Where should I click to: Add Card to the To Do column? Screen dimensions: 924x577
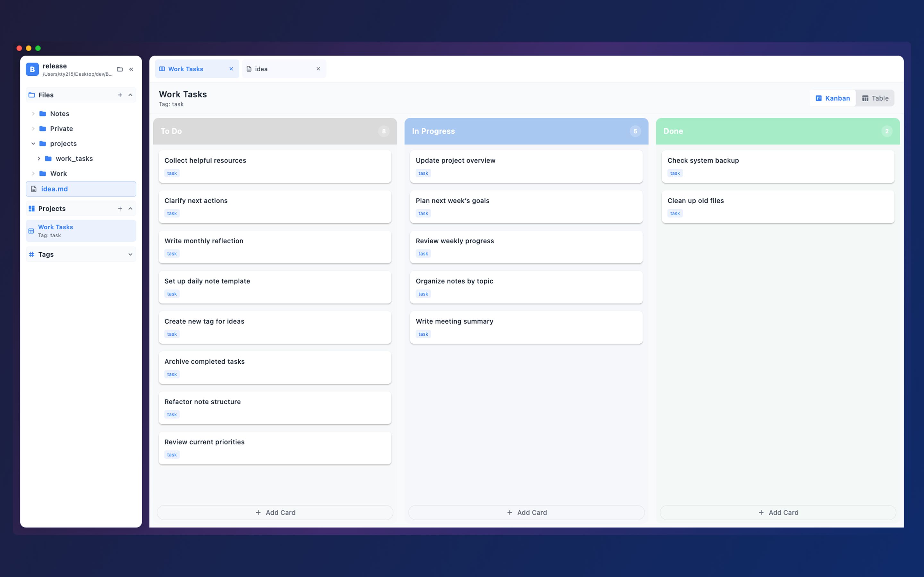coord(275,513)
